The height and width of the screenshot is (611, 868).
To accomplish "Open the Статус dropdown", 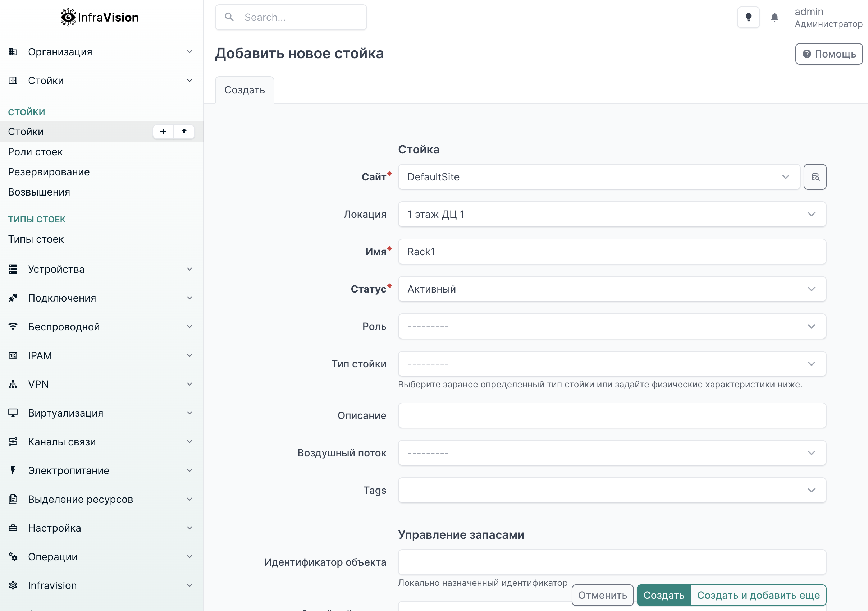I will (x=612, y=289).
